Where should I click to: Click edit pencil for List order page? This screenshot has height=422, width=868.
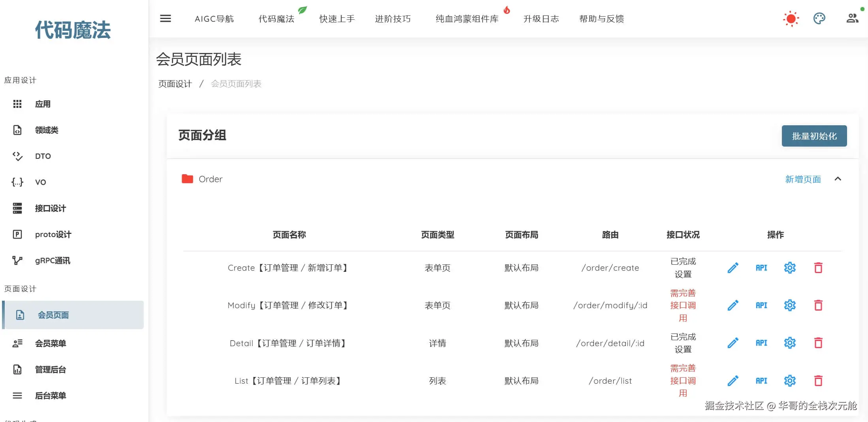(733, 381)
